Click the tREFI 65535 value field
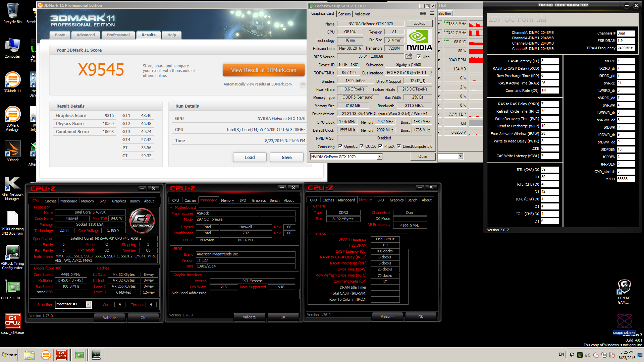Viewport: 644px width, 362px height. (x=626, y=179)
